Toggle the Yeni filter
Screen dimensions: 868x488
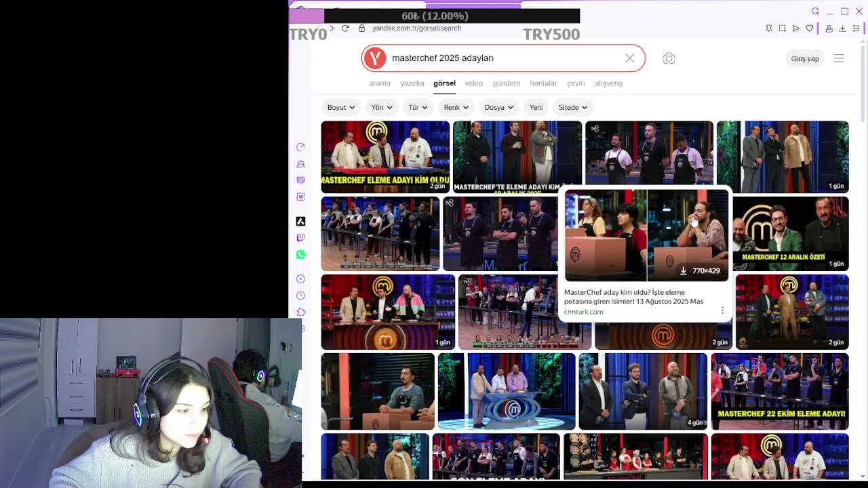(x=536, y=107)
